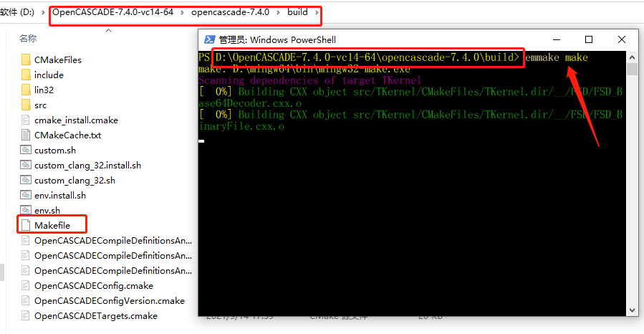Click the Makefile file icon
The width and height of the screenshot is (644, 334).
pyautogui.click(x=26, y=225)
